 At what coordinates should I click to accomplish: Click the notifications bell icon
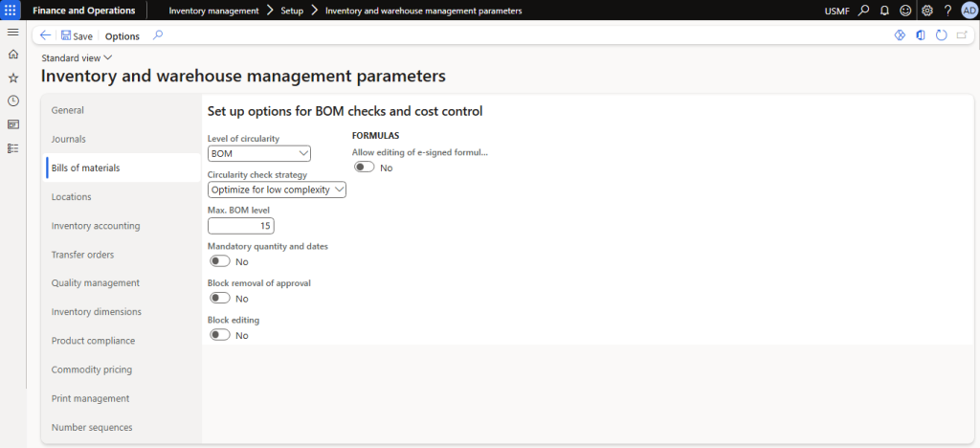884,11
